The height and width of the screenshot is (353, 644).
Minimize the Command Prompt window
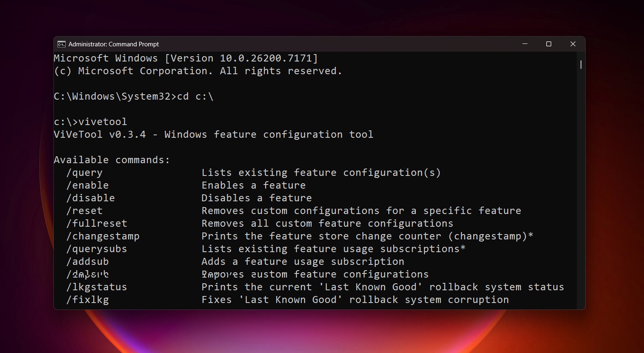pyautogui.click(x=525, y=44)
